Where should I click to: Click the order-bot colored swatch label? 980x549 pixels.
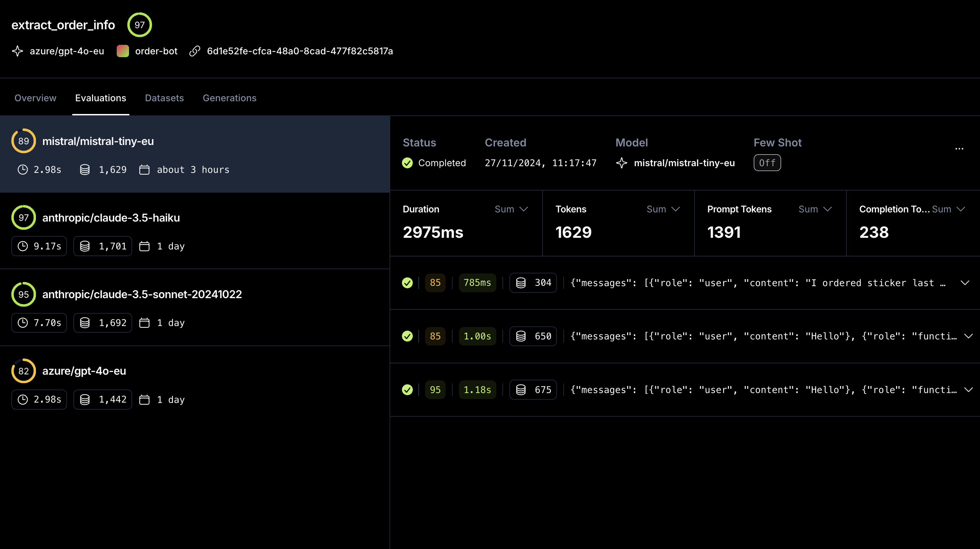[123, 50]
